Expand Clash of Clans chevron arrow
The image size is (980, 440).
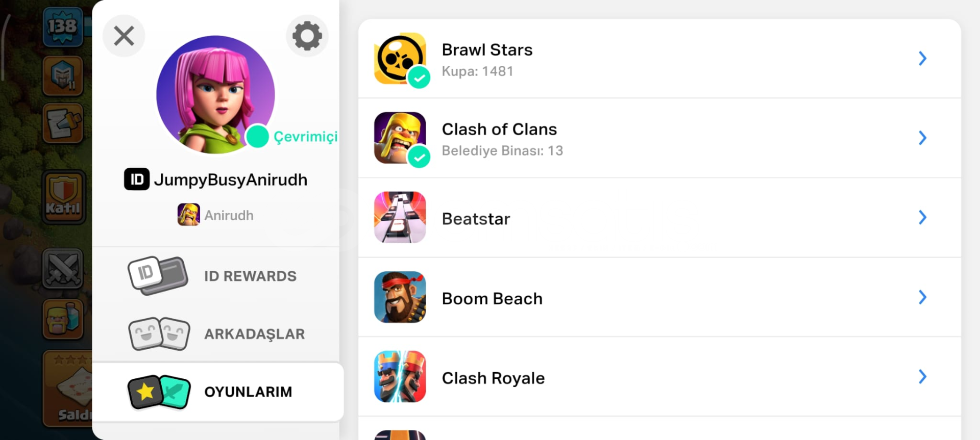pyautogui.click(x=922, y=138)
